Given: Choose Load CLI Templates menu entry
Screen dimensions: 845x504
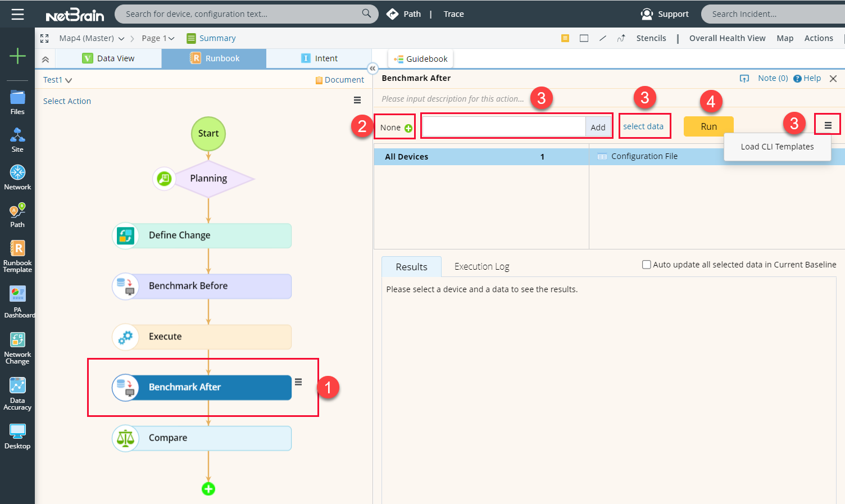Looking at the screenshot, I should (x=777, y=147).
